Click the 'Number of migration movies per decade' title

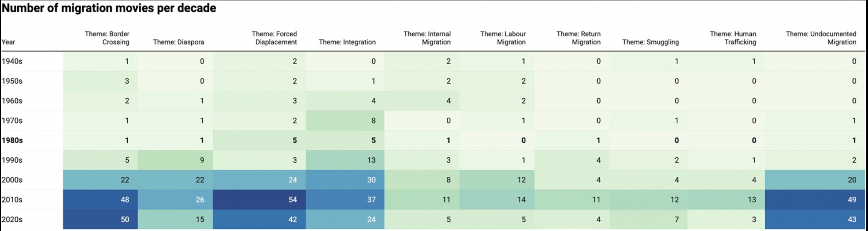click(x=109, y=8)
